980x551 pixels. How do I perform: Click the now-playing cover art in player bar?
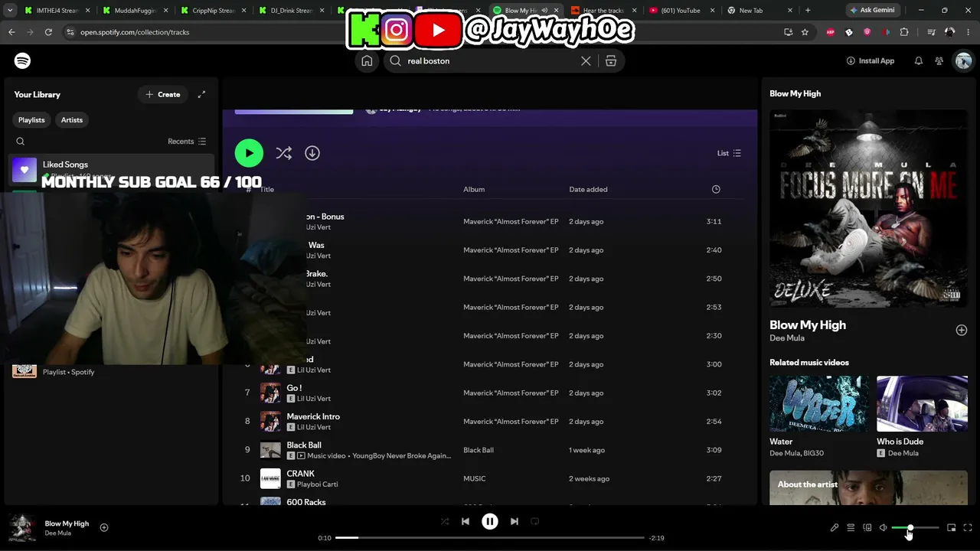pyautogui.click(x=22, y=527)
